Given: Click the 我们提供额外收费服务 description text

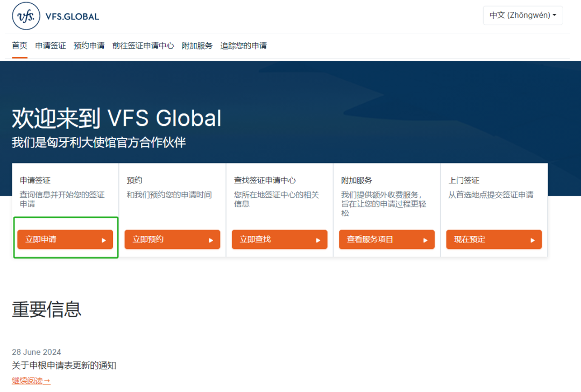Looking at the screenshot, I should point(384,204).
